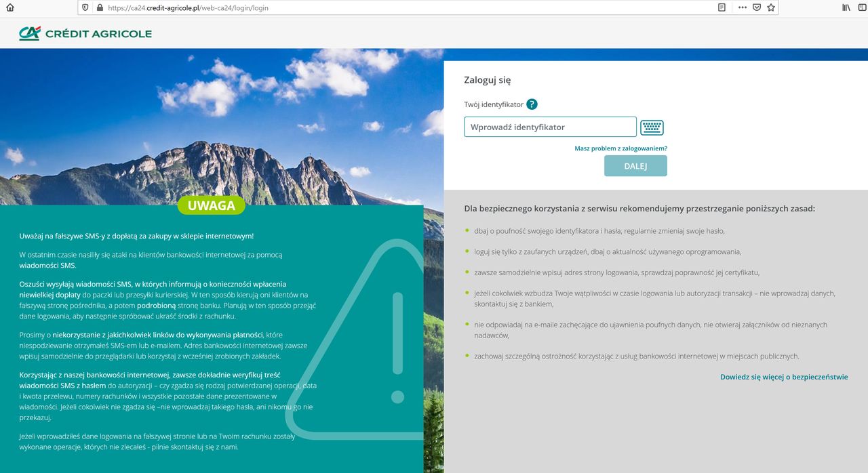Click paragraph starting 'Korzystając z naszej bankowości'
This screenshot has width=868, height=473.
(168, 396)
